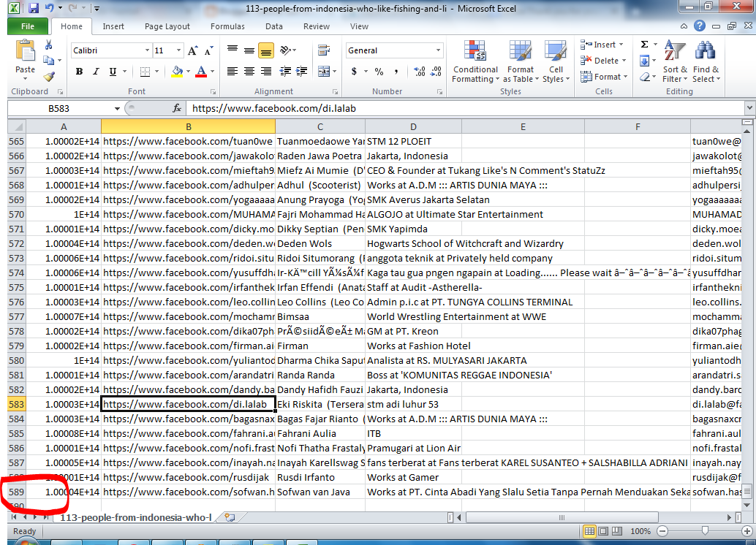Click the Save icon in quick access toolbar
Image resolution: width=756 pixels, height=545 pixels.
pyautogui.click(x=34, y=8)
